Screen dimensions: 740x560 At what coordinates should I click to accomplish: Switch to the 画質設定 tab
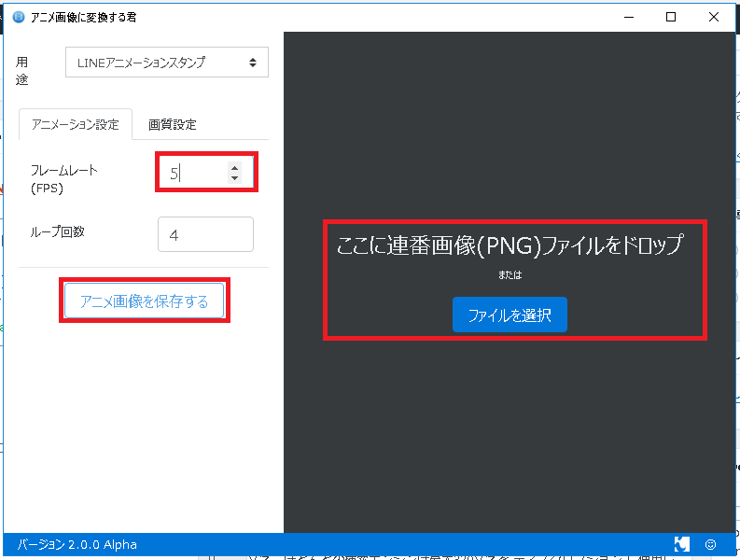pyautogui.click(x=173, y=124)
